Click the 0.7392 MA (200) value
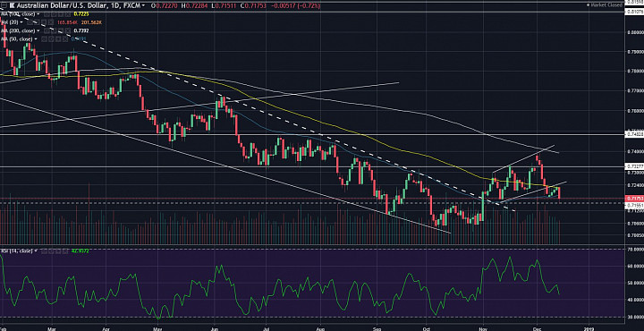The width and height of the screenshot is (644, 331). 81,30
